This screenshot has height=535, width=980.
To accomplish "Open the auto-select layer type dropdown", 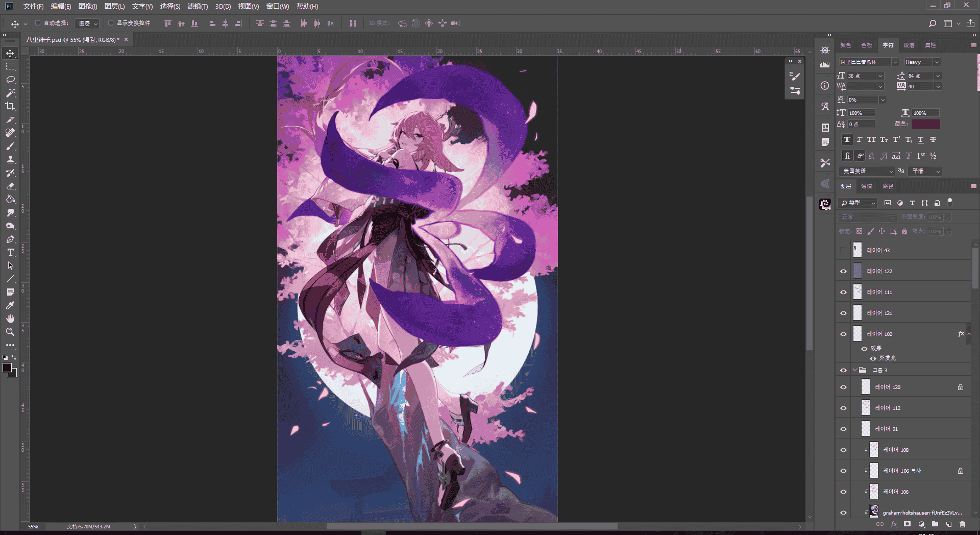I will [x=86, y=23].
